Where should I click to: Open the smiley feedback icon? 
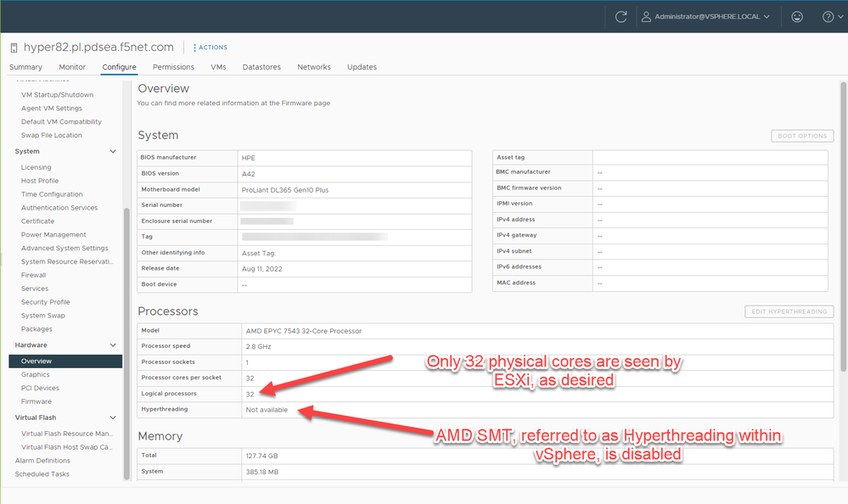pos(796,16)
